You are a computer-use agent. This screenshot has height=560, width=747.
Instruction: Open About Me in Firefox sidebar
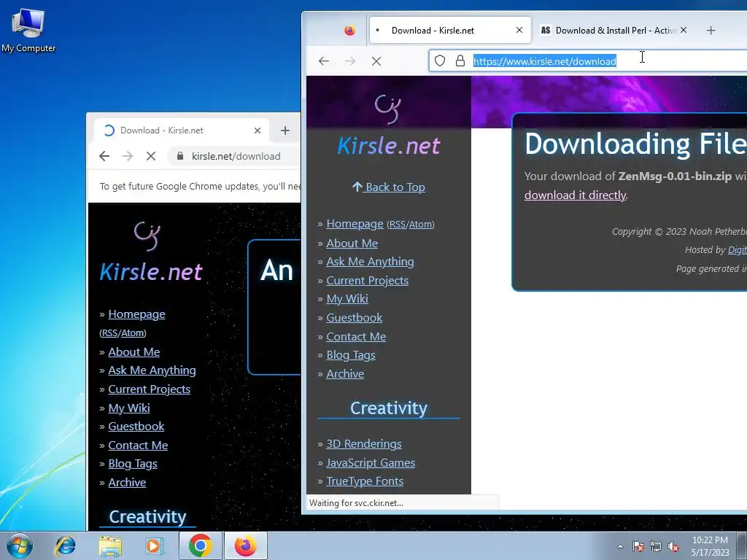click(x=352, y=244)
